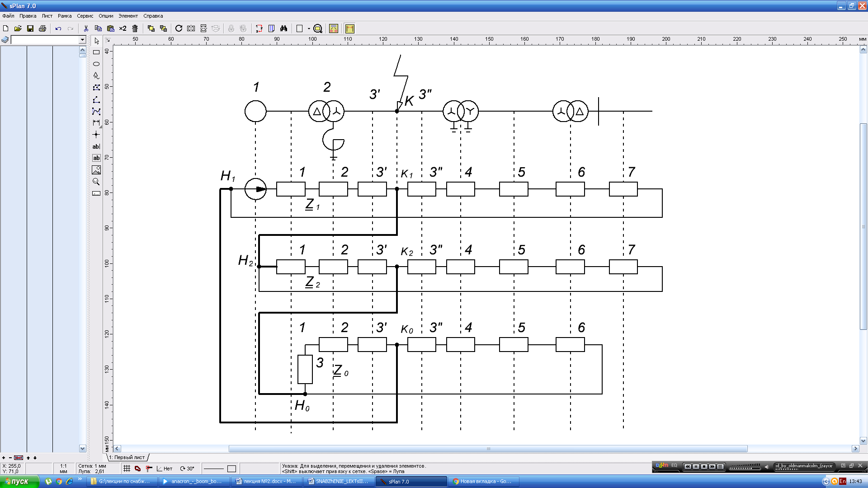Click the Delete trash can icon
The width and height of the screenshot is (868, 488).
[x=135, y=28]
